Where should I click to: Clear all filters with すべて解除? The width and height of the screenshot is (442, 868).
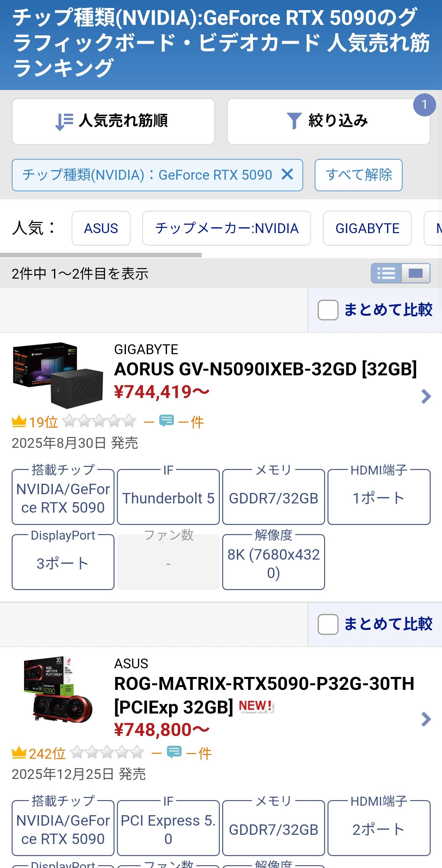click(x=359, y=175)
